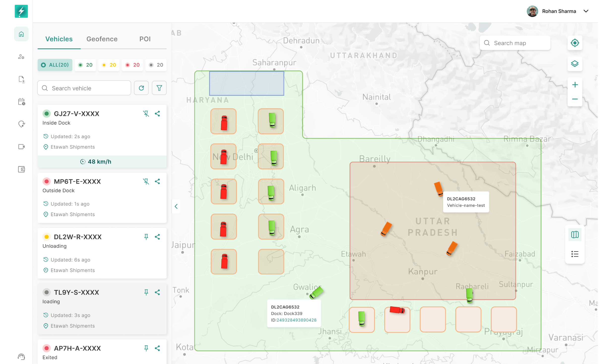Open the vehicle filter options
Image resolution: width=612 pixels, height=364 pixels.
159,88
